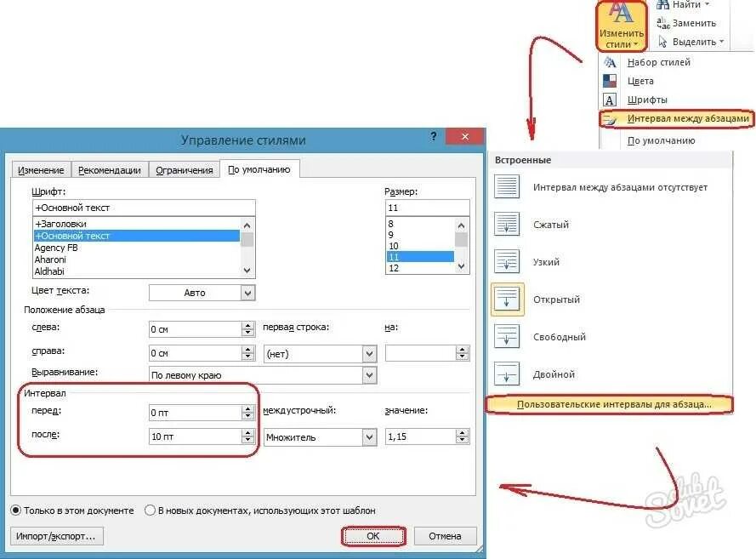Click the Шрифты letter A icon

(610, 100)
